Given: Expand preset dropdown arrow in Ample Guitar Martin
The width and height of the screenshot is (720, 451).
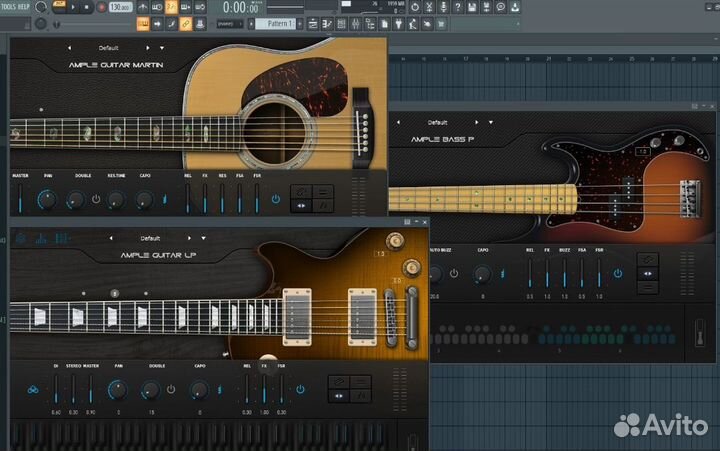Looking at the screenshot, I should pos(161,47).
